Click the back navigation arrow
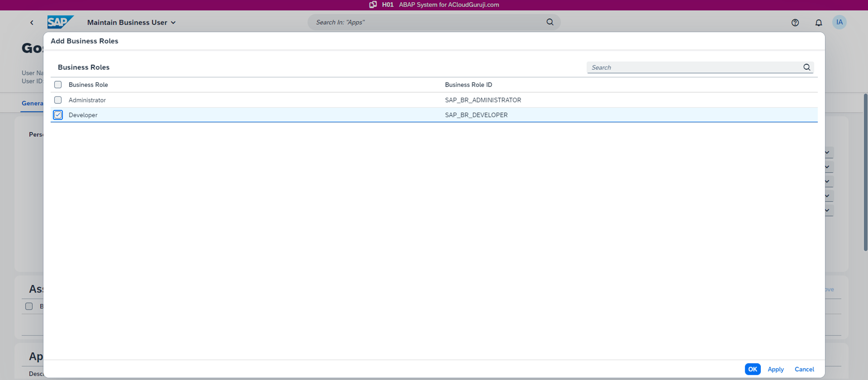 pyautogui.click(x=32, y=23)
